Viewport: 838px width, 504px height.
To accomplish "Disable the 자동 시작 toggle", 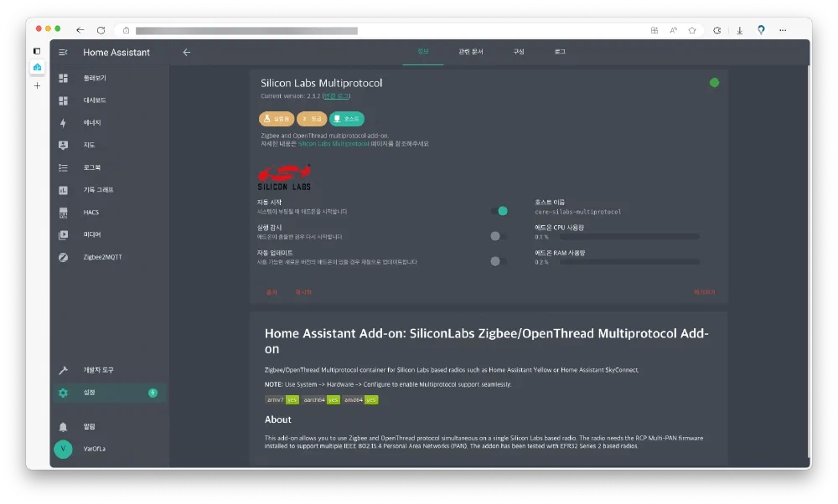I will tap(499, 211).
